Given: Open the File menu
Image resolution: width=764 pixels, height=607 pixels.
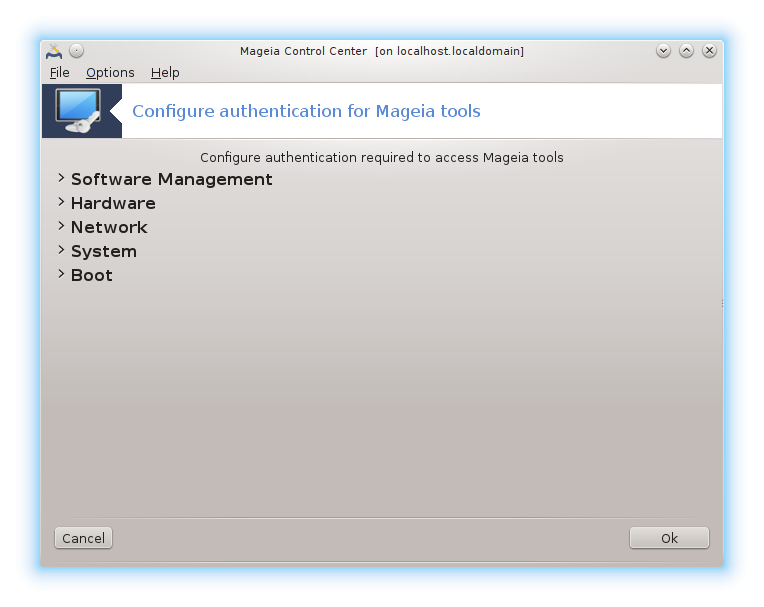Looking at the screenshot, I should click(x=60, y=72).
